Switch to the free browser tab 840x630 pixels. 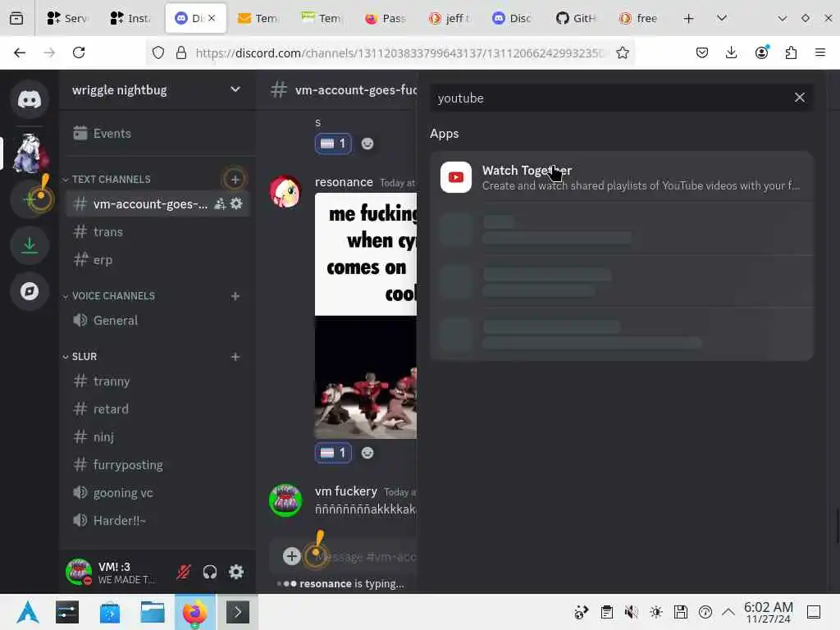coord(640,18)
